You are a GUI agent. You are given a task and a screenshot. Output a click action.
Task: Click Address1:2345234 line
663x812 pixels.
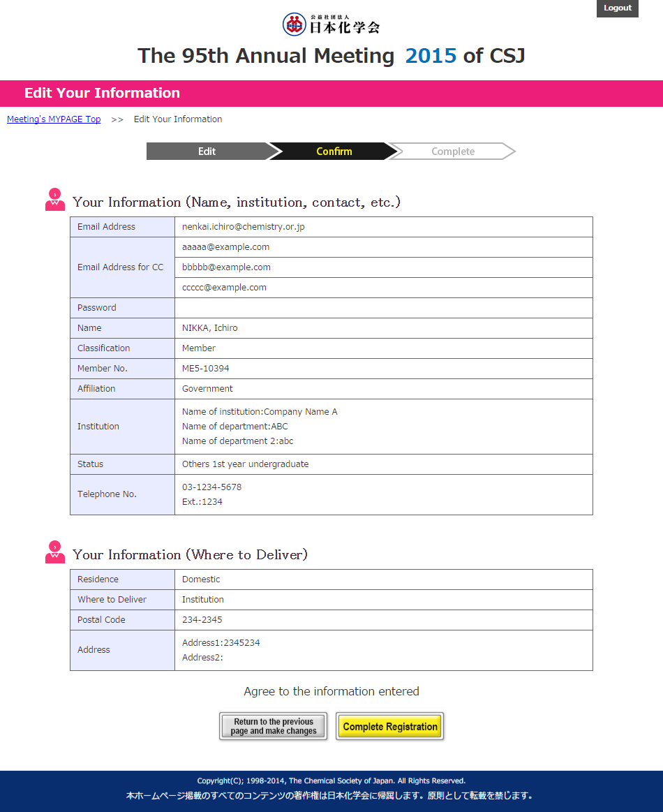pyautogui.click(x=221, y=642)
